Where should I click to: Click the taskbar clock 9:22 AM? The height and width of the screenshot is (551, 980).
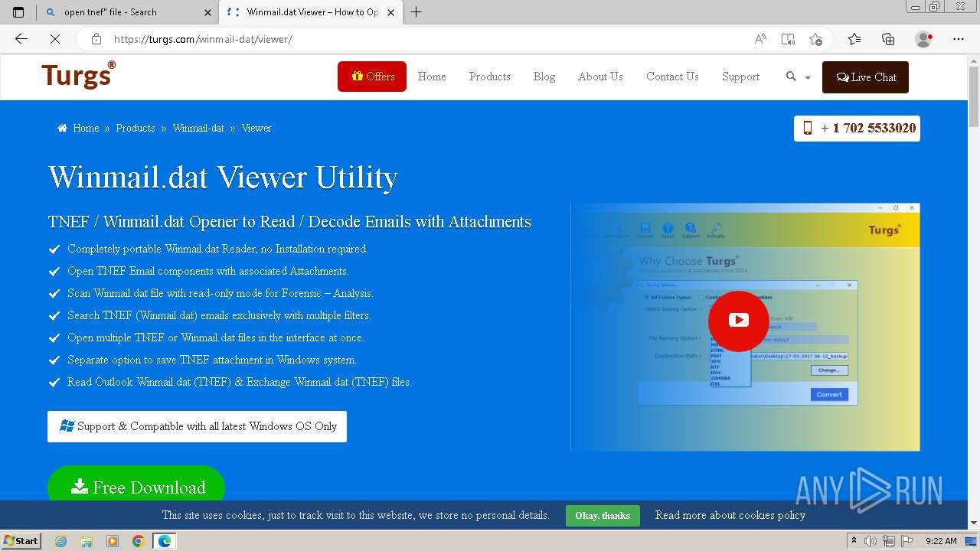pyautogui.click(x=941, y=541)
